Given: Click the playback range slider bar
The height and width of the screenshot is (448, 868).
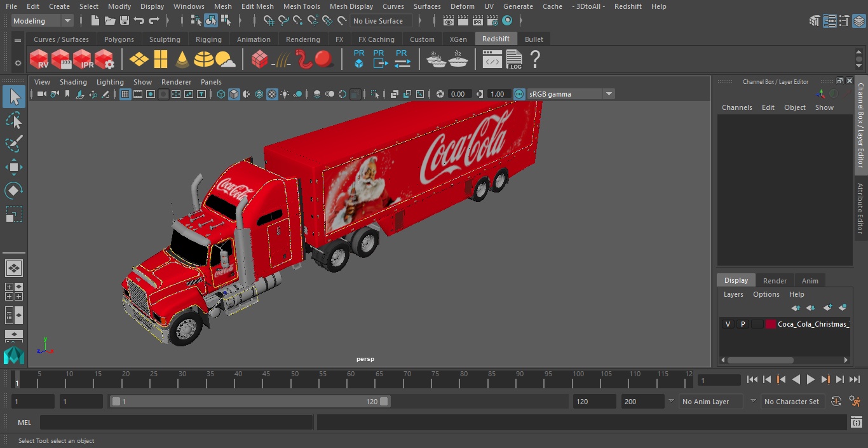Looking at the screenshot, I should [250, 402].
